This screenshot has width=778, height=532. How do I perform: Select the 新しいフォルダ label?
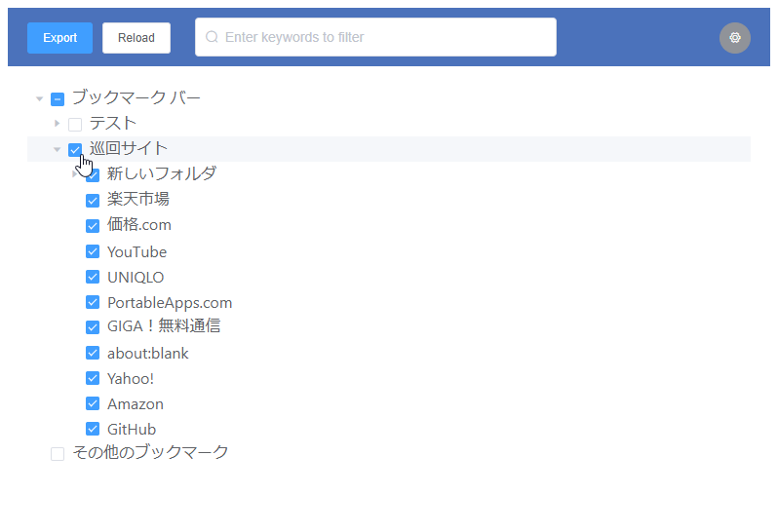click(162, 173)
